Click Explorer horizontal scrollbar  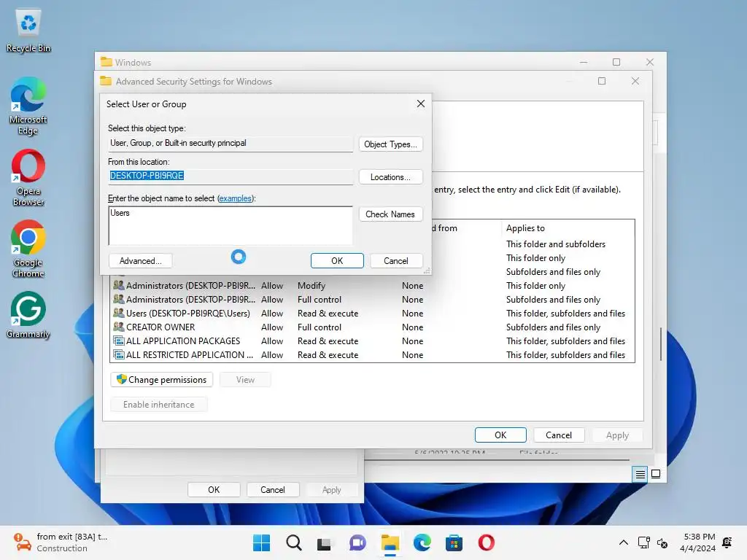pos(497,459)
